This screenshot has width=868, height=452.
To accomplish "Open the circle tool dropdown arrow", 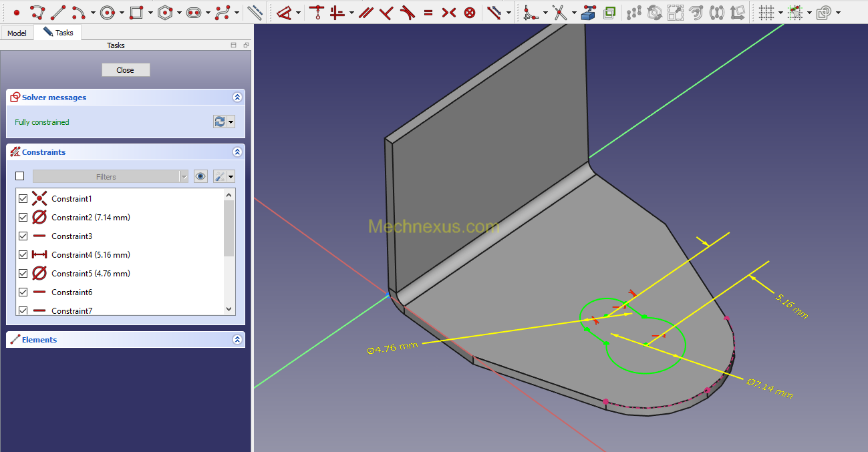I will tap(122, 13).
